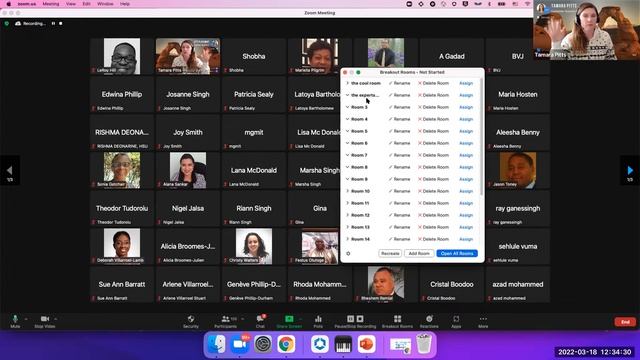Select LeRoy Hill's video tile

click(x=122, y=56)
